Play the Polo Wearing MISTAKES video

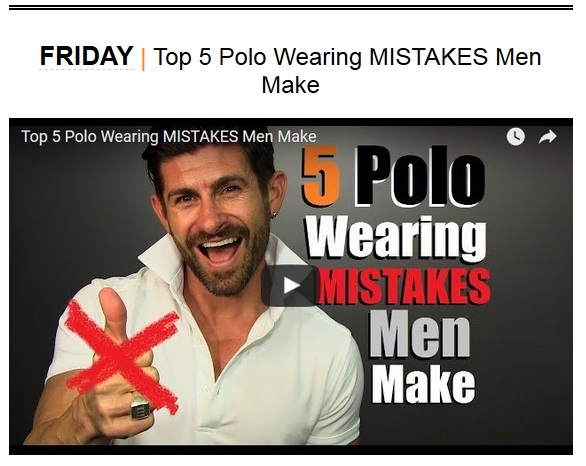point(290,286)
